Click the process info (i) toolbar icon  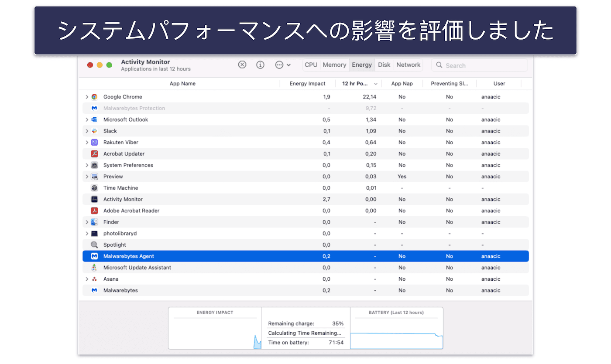pos(261,65)
